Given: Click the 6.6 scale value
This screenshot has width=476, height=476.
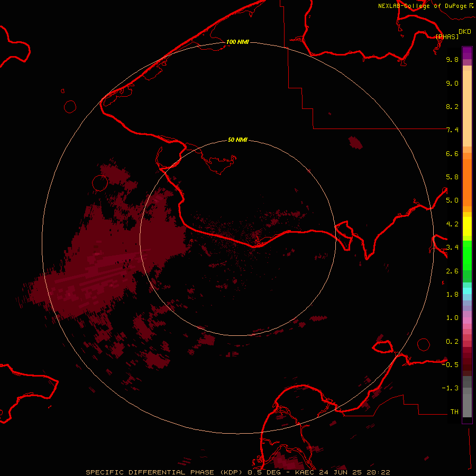Looking at the screenshot, I should [452, 153].
